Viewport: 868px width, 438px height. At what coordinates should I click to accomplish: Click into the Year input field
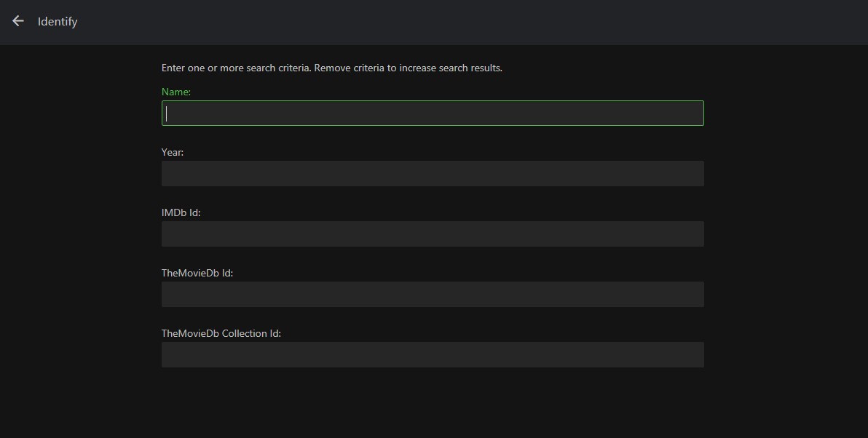tap(433, 174)
